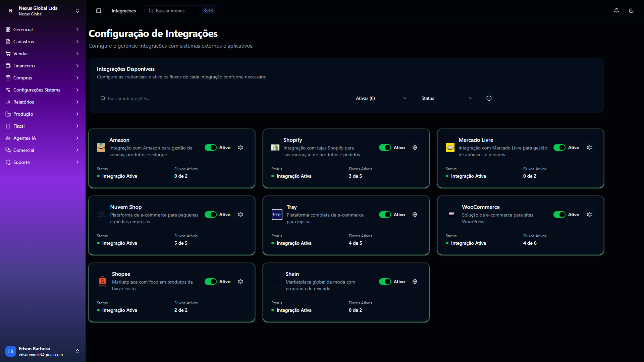Click the WooCommerce logo icon
Image resolution: width=644 pixels, height=362 pixels.
pyautogui.click(x=452, y=214)
